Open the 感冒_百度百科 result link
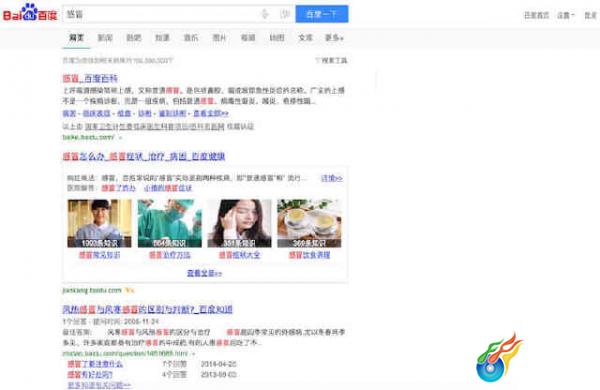The width and height of the screenshot is (600, 390). click(90, 78)
